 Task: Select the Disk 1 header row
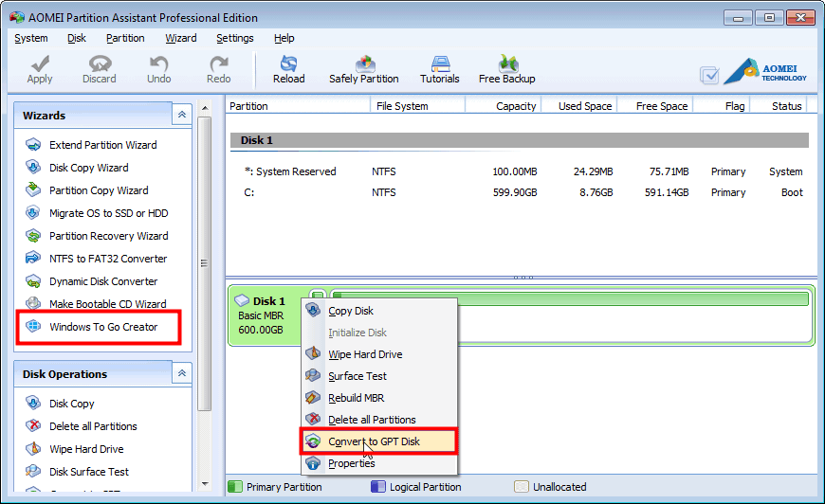click(520, 140)
